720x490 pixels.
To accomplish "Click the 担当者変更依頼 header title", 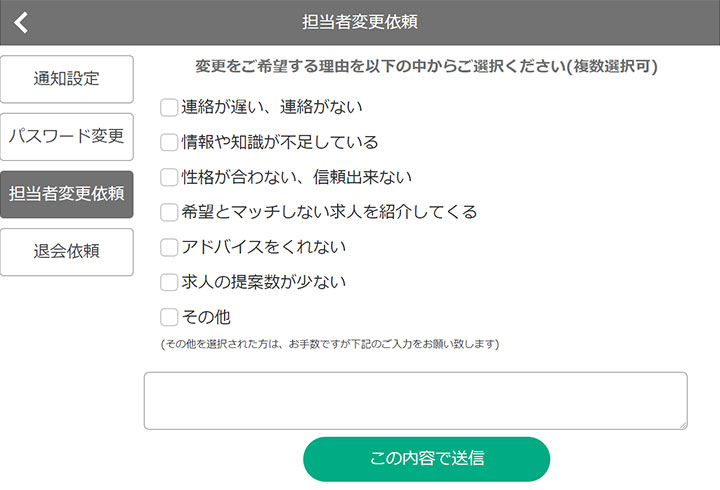I will (359, 22).
